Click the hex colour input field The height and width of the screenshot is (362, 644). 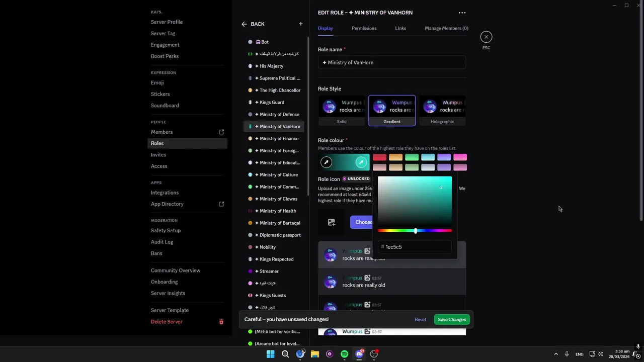click(415, 247)
